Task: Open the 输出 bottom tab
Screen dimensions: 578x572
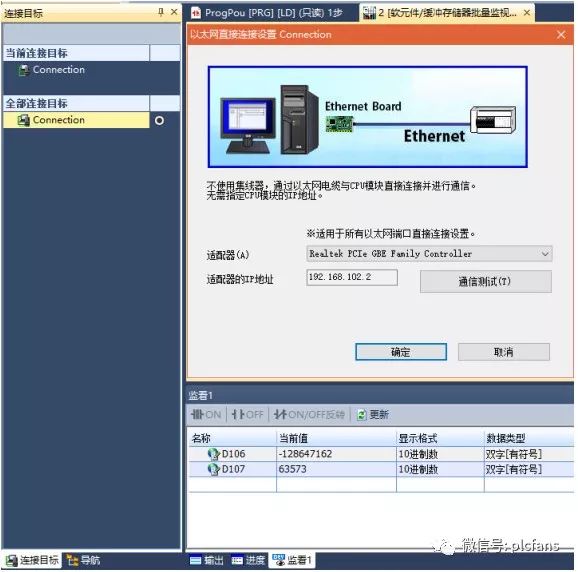Action: point(207,561)
